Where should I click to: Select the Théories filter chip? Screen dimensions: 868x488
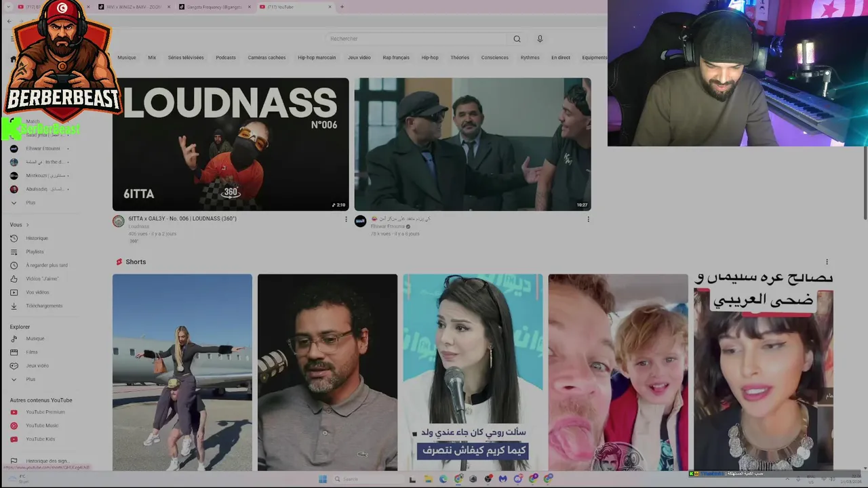tap(460, 58)
